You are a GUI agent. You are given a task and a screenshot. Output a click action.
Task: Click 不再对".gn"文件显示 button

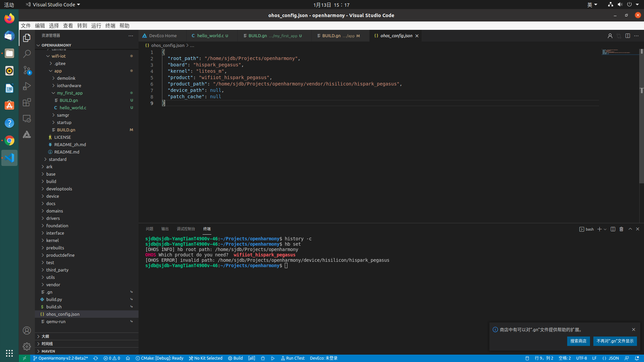tap(615, 341)
